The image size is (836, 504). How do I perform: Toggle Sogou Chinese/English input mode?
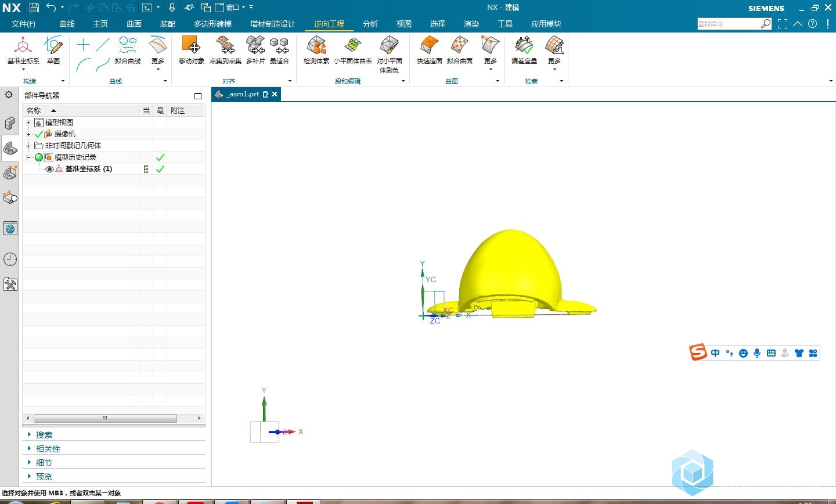click(715, 352)
